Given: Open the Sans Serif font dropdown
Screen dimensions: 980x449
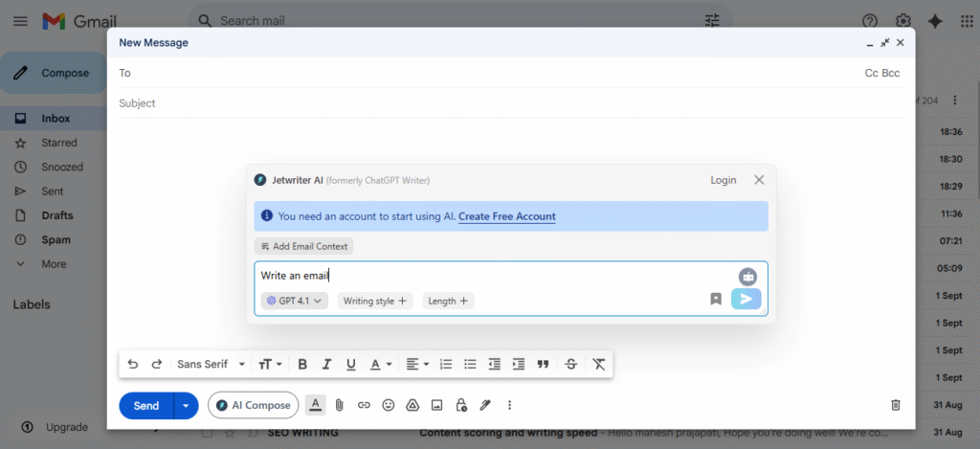Looking at the screenshot, I should 212,364.
